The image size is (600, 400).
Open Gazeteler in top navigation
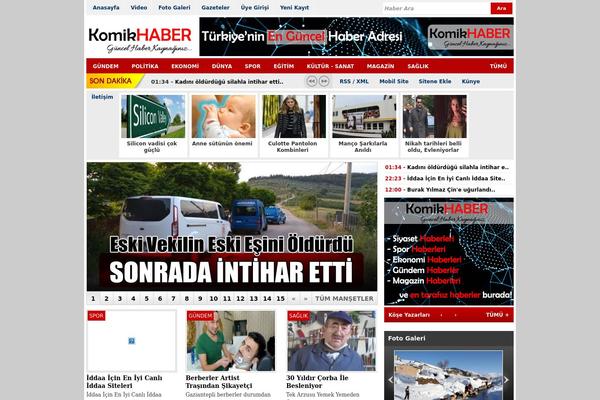coord(215,7)
